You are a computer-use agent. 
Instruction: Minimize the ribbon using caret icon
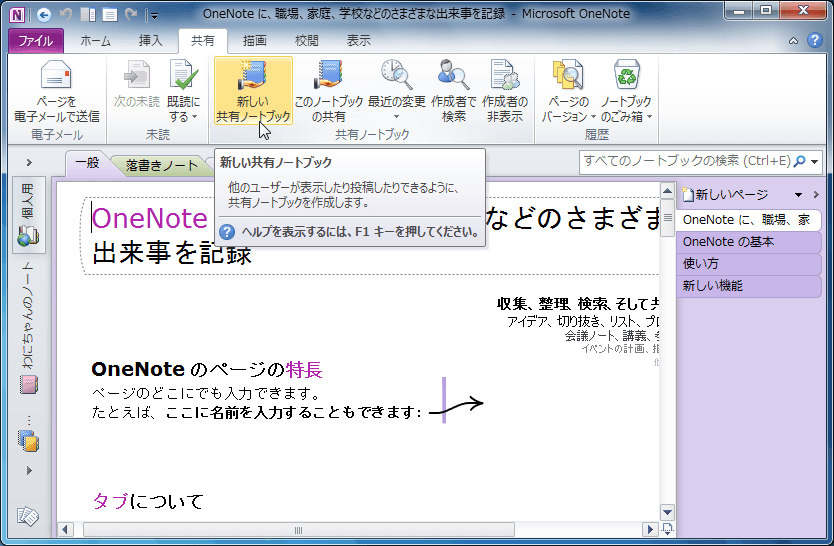pyautogui.click(x=793, y=41)
